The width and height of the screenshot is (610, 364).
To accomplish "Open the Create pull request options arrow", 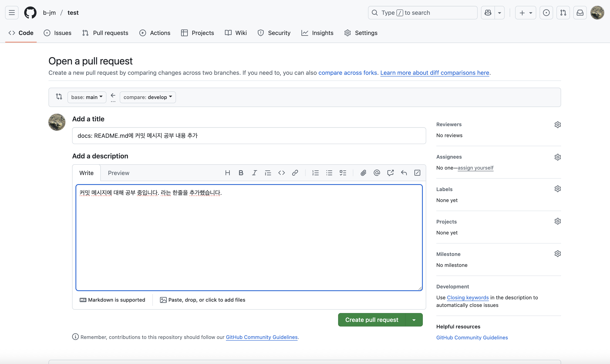I will tap(414, 320).
